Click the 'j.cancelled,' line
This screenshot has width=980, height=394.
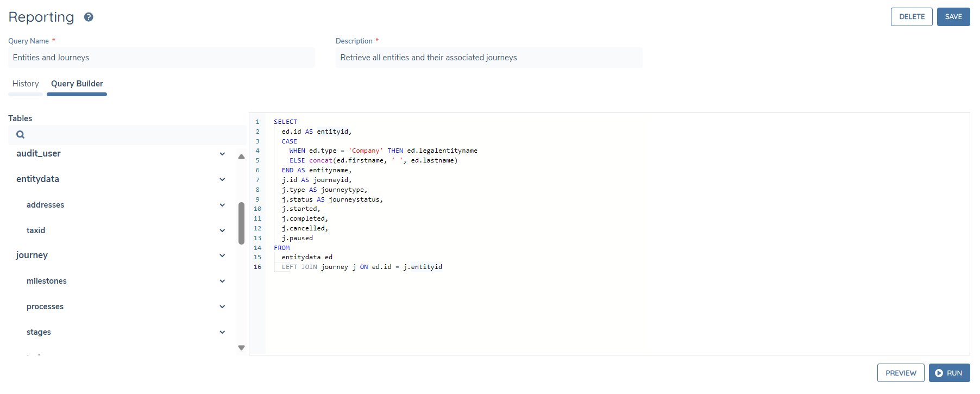tap(305, 228)
